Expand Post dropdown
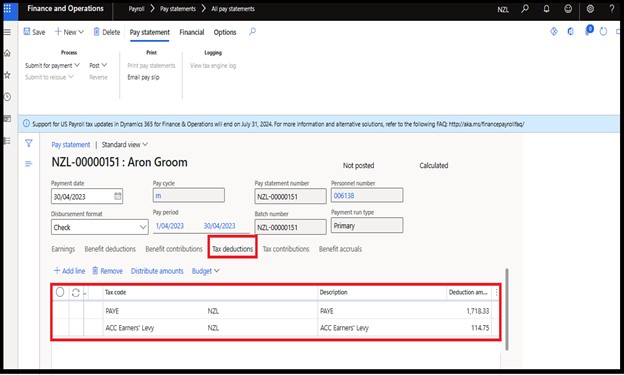Screen dimensions: 624x375 (98, 65)
